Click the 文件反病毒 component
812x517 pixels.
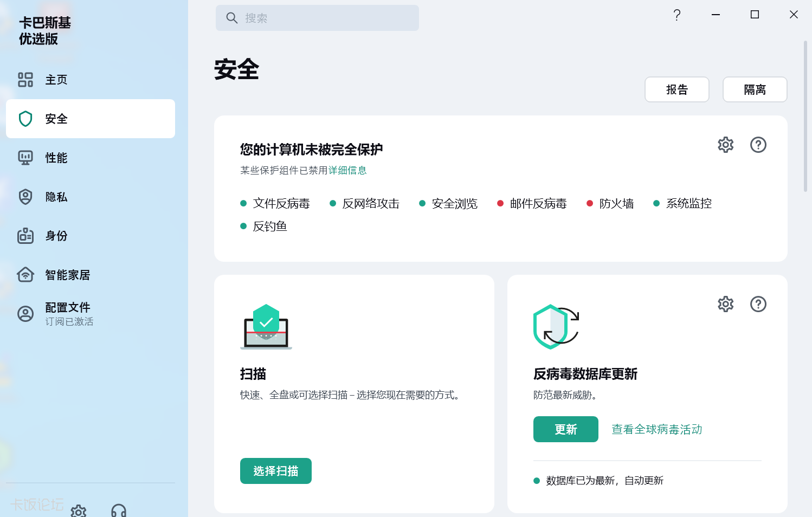(275, 203)
